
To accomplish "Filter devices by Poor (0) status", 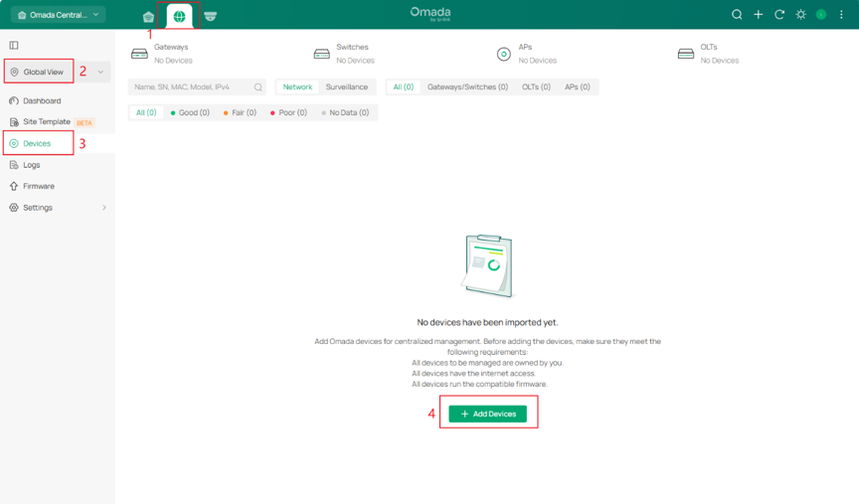I will (288, 112).
